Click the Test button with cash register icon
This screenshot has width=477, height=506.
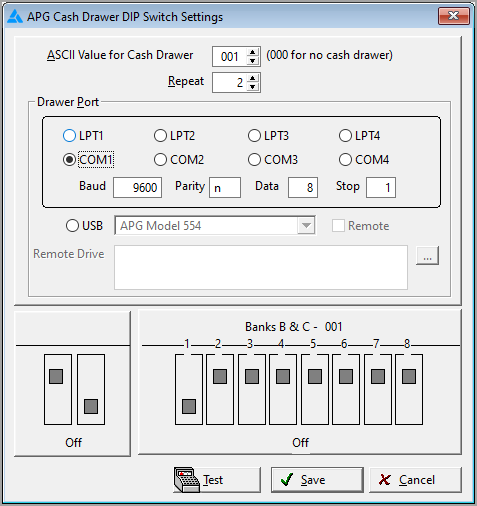217,480
